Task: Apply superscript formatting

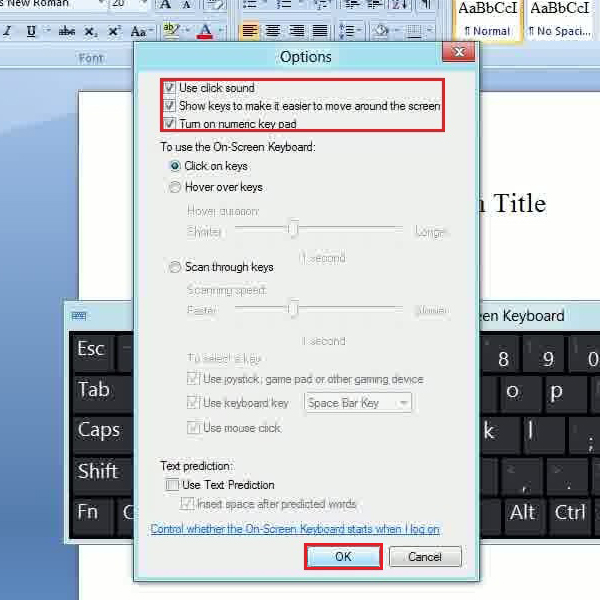Action: [x=114, y=31]
